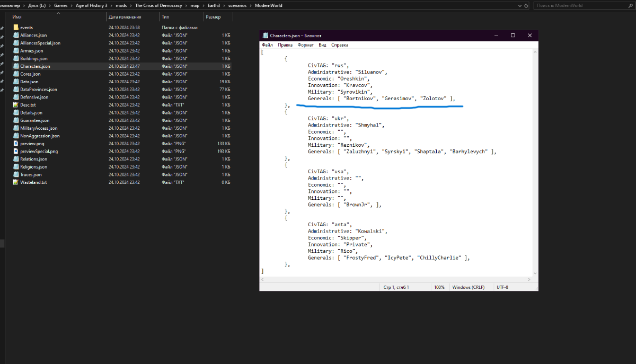Image resolution: width=636 pixels, height=364 pixels.
Task: Click the text line CivTAG: "usa"
Action: (329, 171)
